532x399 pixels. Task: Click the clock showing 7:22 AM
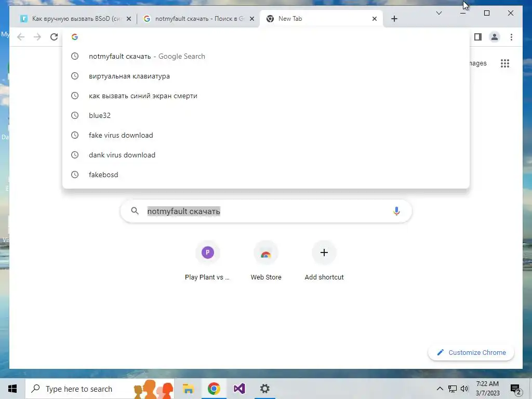coord(487,389)
